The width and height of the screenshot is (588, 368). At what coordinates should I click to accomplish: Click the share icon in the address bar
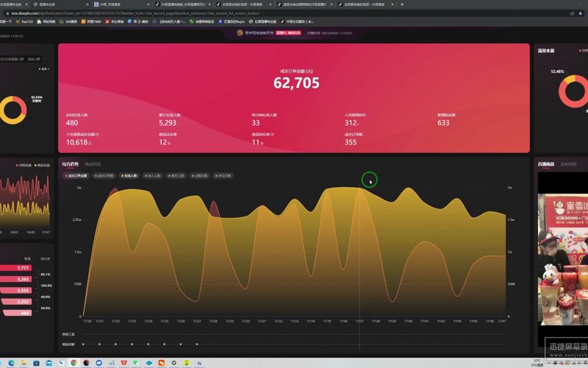572,13
